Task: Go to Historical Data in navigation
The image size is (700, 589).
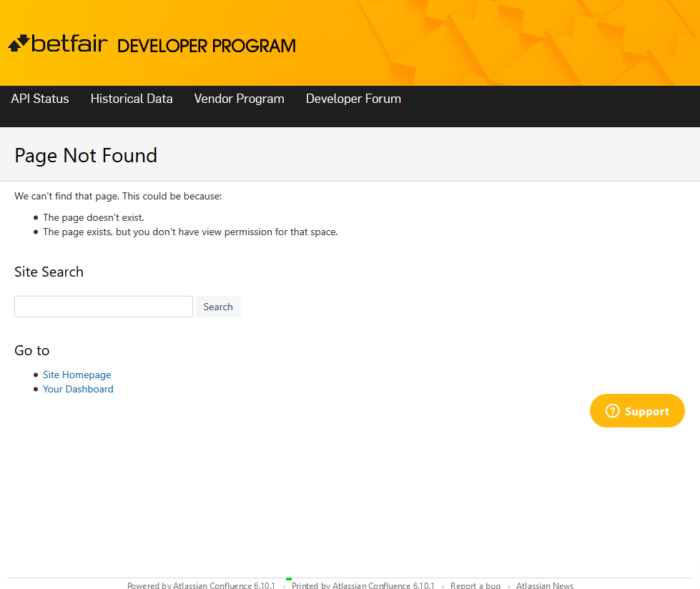Action: (x=132, y=99)
